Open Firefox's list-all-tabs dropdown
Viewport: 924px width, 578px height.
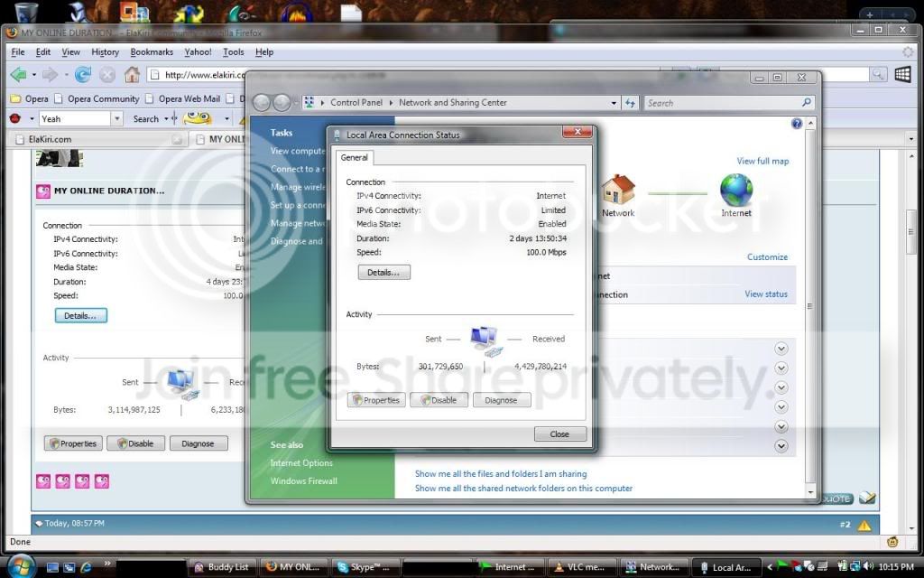pyautogui.click(x=911, y=139)
